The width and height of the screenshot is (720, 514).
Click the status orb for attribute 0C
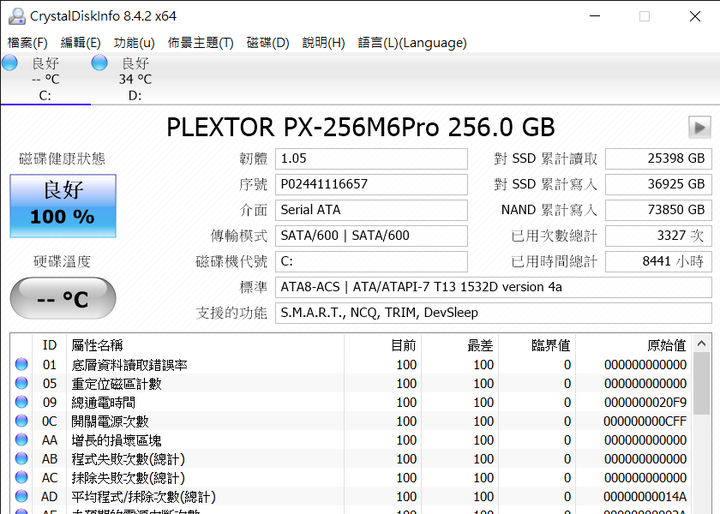pyautogui.click(x=21, y=421)
